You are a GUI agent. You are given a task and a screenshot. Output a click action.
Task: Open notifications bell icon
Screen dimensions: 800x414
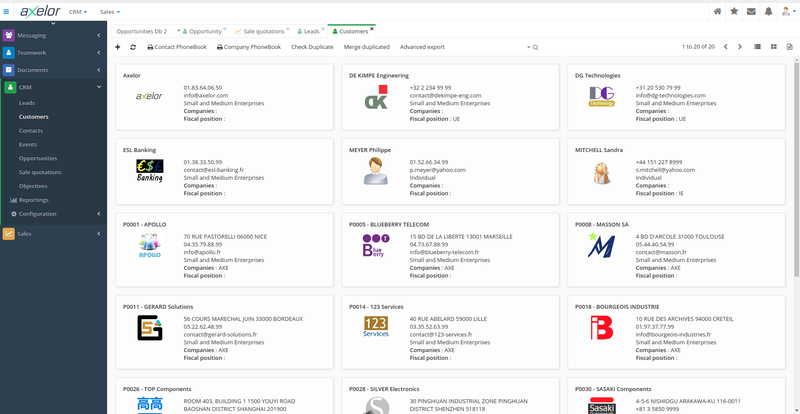[x=768, y=12]
